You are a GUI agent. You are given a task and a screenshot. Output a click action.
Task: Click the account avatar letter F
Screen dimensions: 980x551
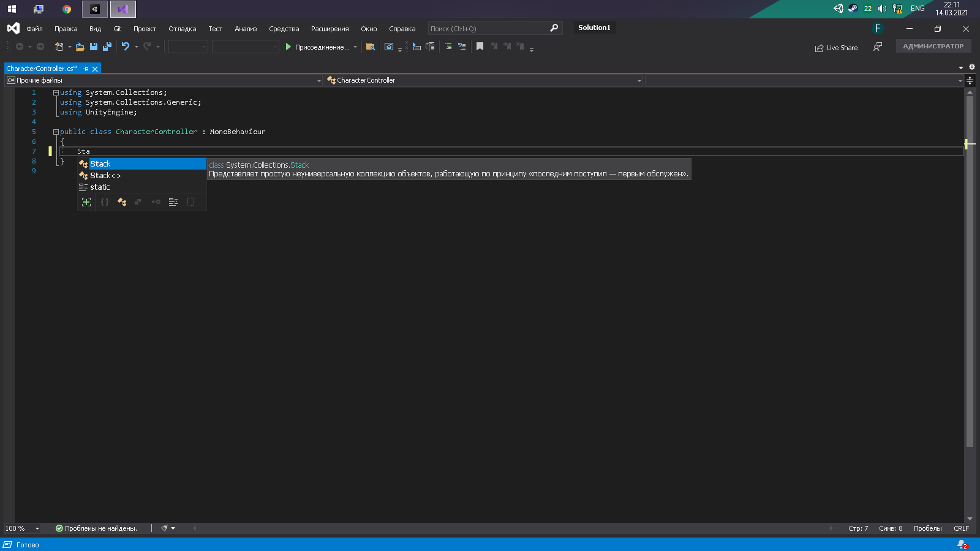point(878,28)
